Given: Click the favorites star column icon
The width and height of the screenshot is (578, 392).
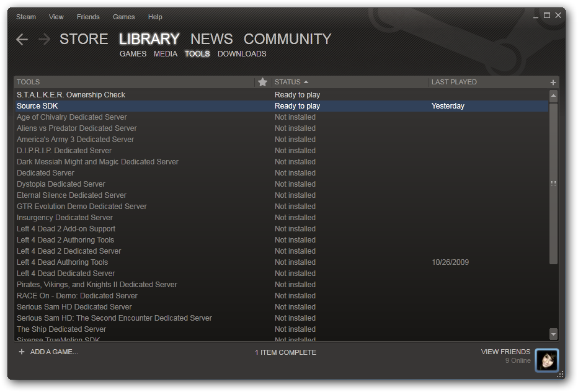Looking at the screenshot, I should click(x=262, y=82).
